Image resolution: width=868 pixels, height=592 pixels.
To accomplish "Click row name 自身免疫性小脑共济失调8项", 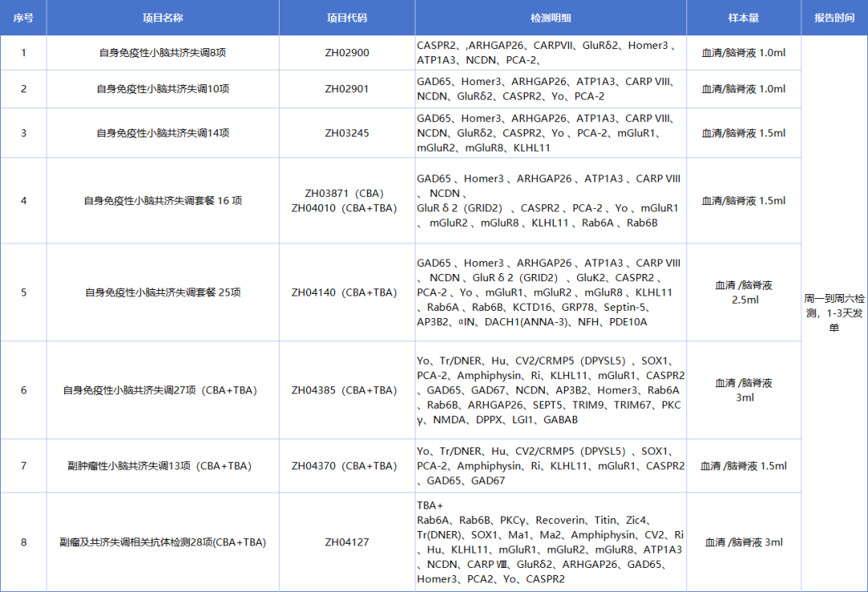I will point(162,52).
